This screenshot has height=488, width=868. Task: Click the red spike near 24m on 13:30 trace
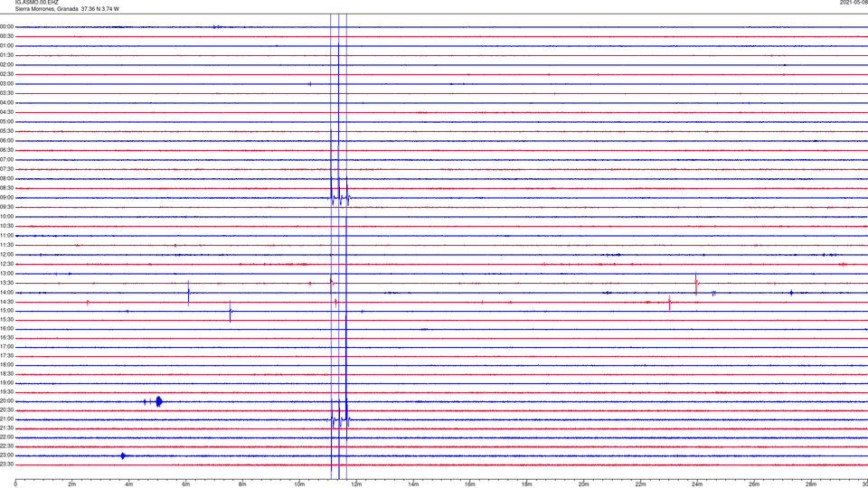(696, 283)
